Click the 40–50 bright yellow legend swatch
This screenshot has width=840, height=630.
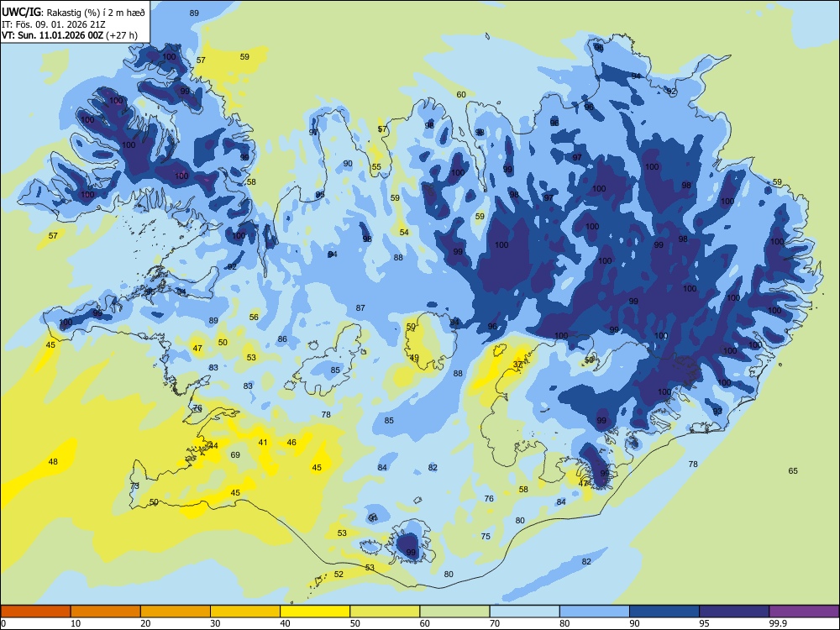tap(315, 612)
